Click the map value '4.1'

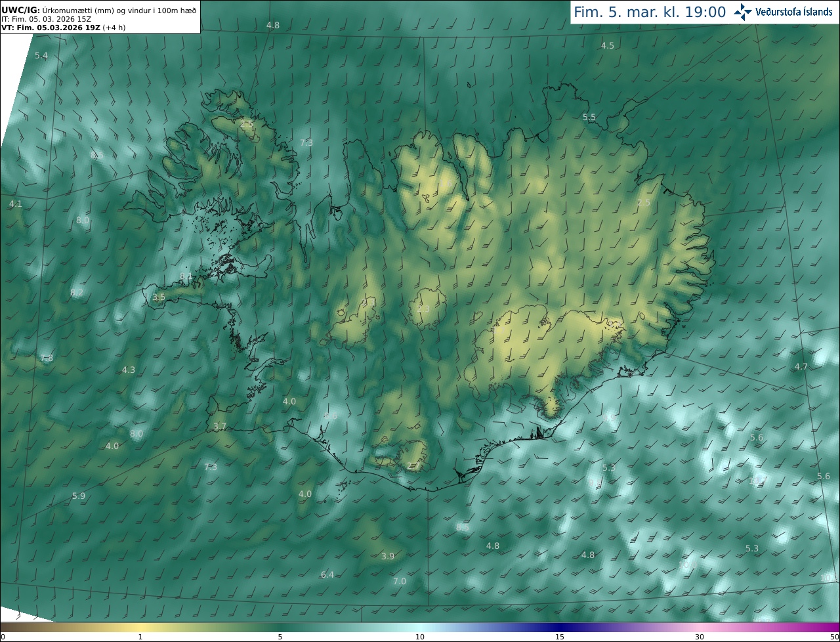15,203
